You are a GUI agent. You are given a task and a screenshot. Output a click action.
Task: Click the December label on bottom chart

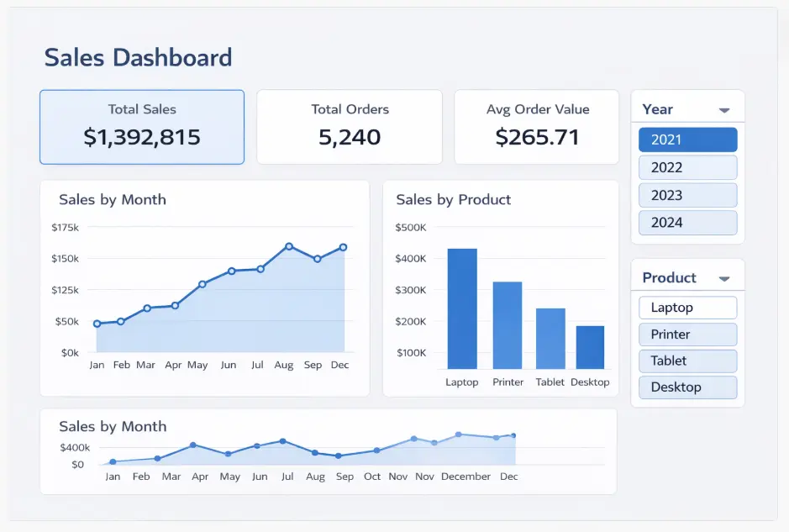point(466,477)
